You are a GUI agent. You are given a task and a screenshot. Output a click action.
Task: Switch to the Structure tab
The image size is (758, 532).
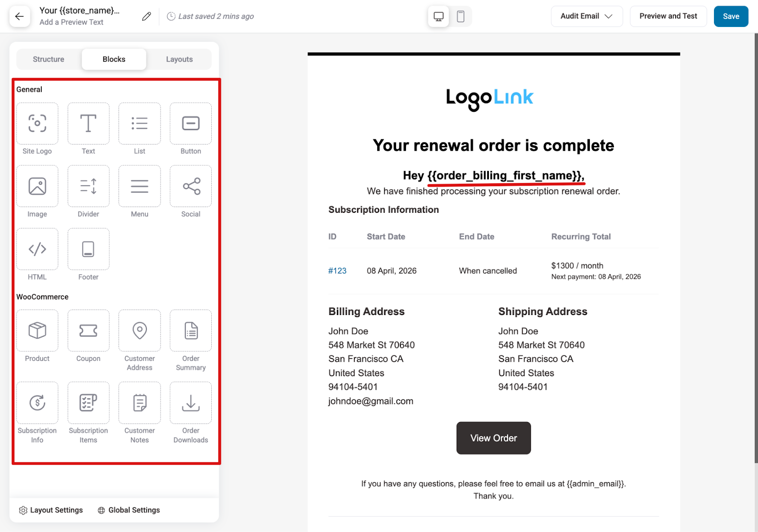(48, 59)
